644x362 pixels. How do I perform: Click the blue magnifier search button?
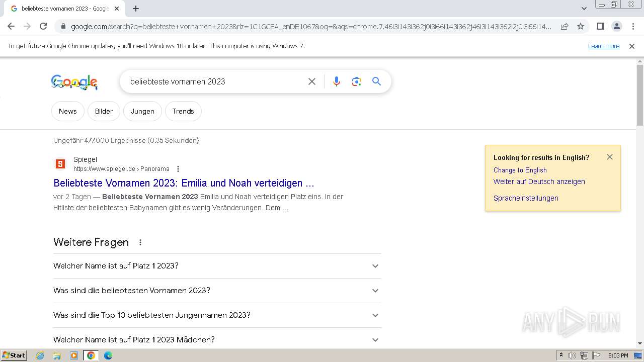377,81
